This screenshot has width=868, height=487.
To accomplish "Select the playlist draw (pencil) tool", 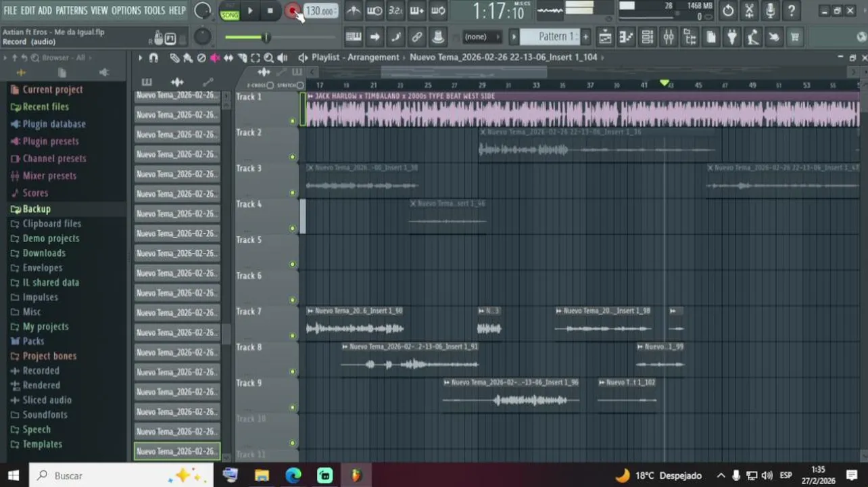I will 174,58.
